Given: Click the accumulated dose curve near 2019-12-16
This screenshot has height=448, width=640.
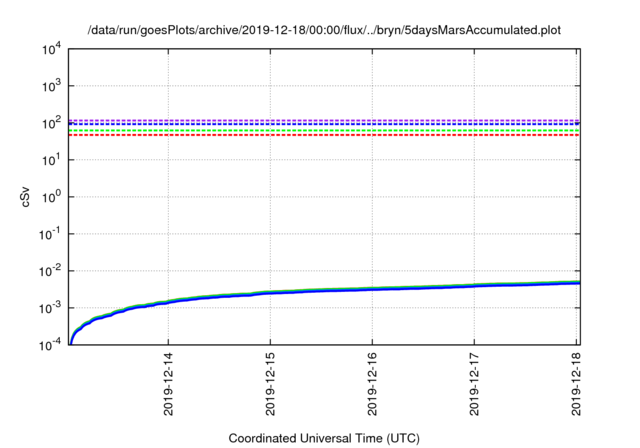Looking at the screenshot, I should [372, 289].
